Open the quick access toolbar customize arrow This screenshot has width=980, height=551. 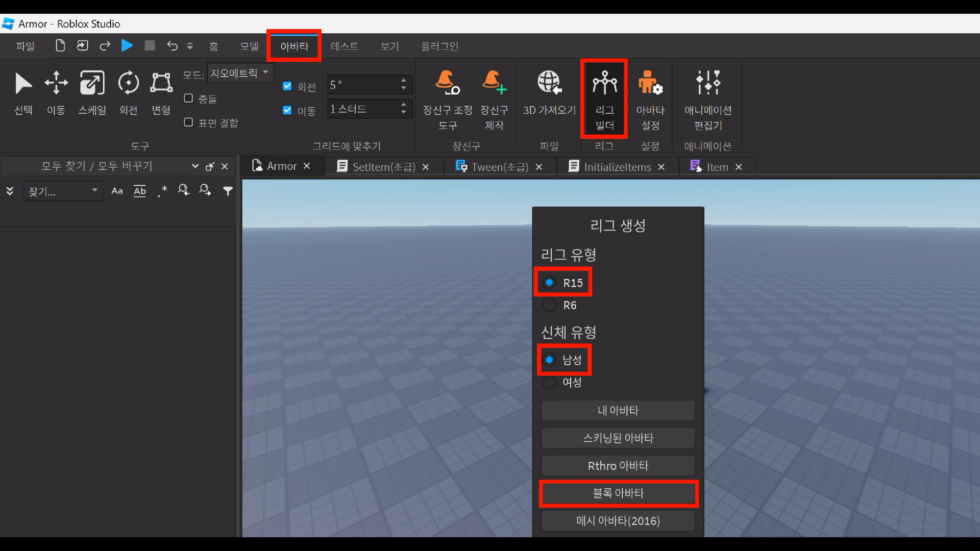click(190, 46)
